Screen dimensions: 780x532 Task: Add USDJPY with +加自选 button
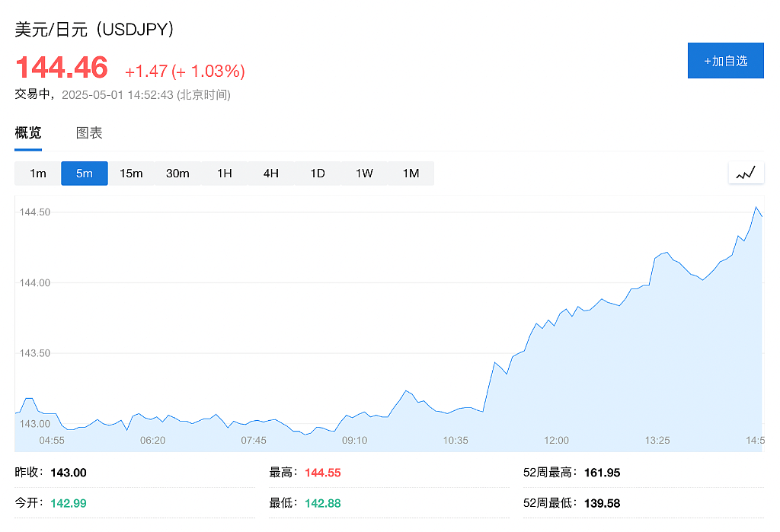725,61
